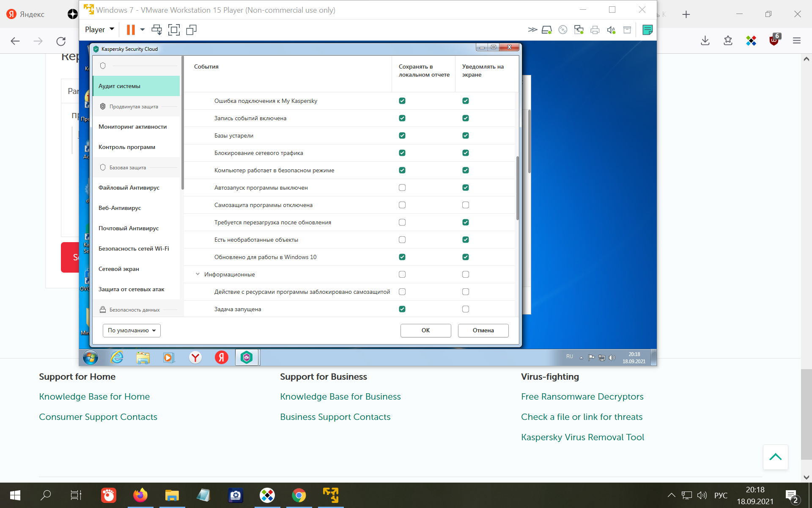812x508 pixels.
Task: Open Free Ransomware Decryptors link
Action: pyautogui.click(x=582, y=397)
